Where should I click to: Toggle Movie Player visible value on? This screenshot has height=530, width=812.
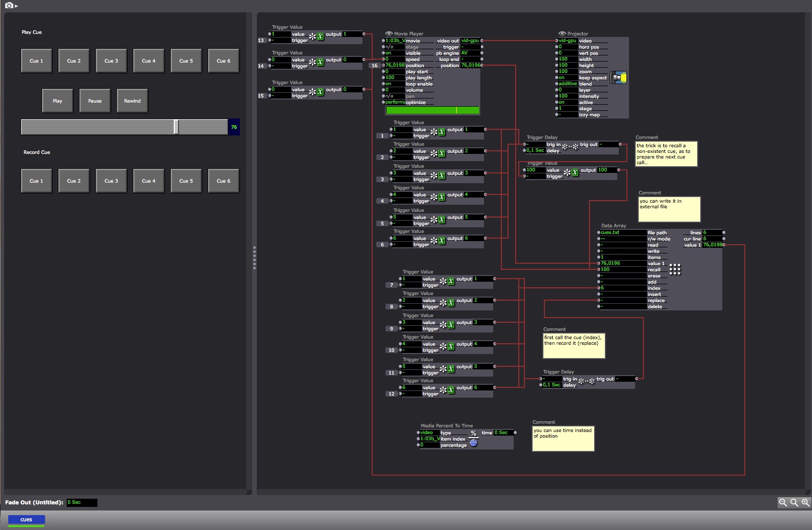[x=394, y=53]
